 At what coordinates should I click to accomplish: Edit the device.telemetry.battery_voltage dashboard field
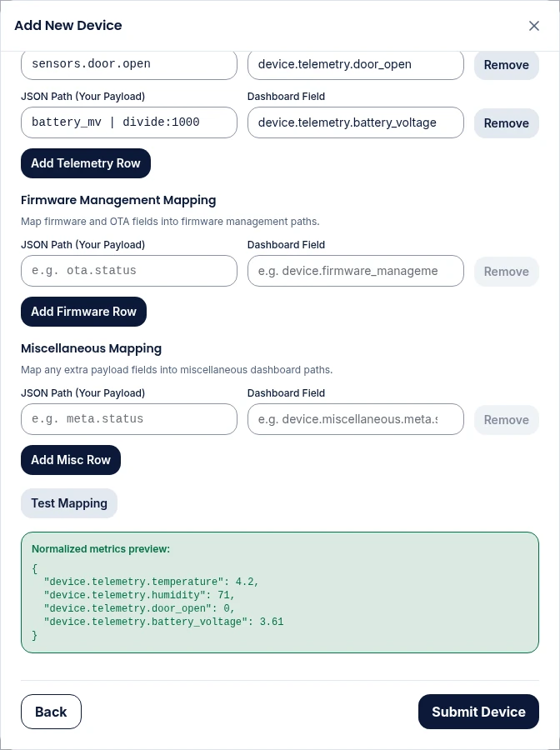tap(355, 122)
